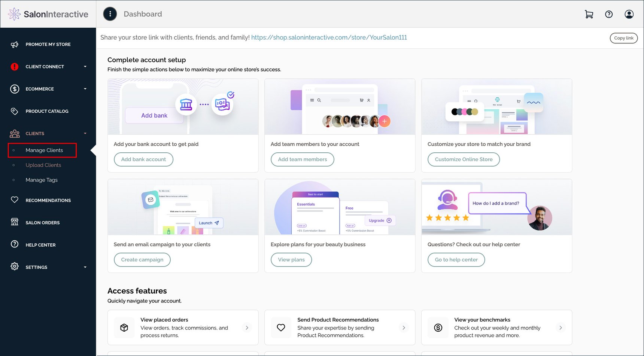Select Manage Clients in sidebar
This screenshot has height=356, width=644.
44,150
